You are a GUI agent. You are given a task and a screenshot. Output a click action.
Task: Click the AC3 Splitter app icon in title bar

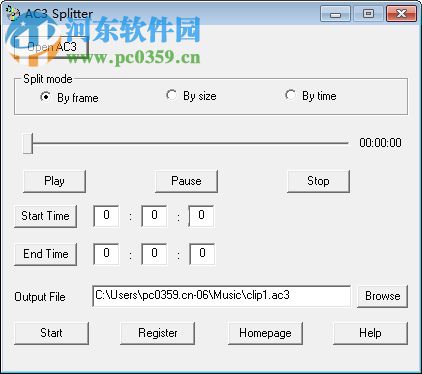[x=13, y=14]
